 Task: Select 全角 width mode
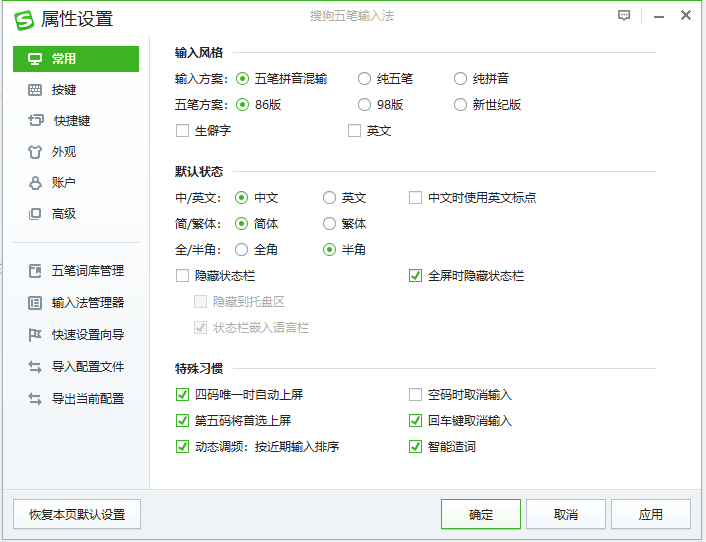(x=242, y=250)
